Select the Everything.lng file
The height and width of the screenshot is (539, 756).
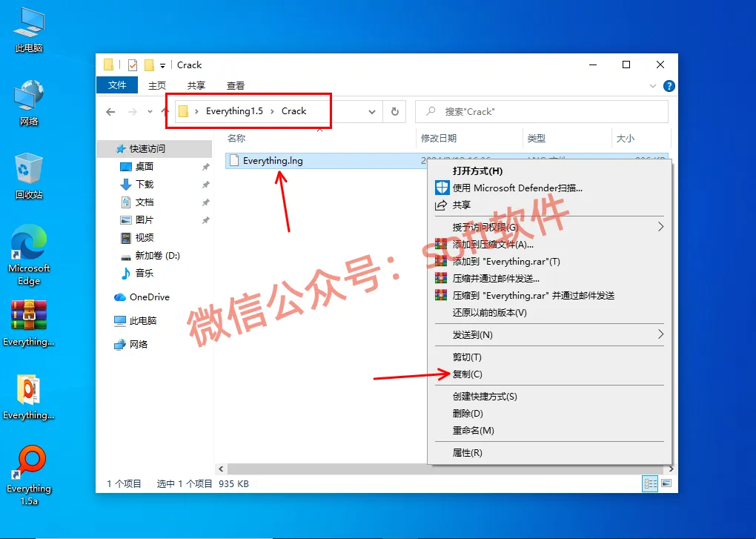(x=273, y=161)
